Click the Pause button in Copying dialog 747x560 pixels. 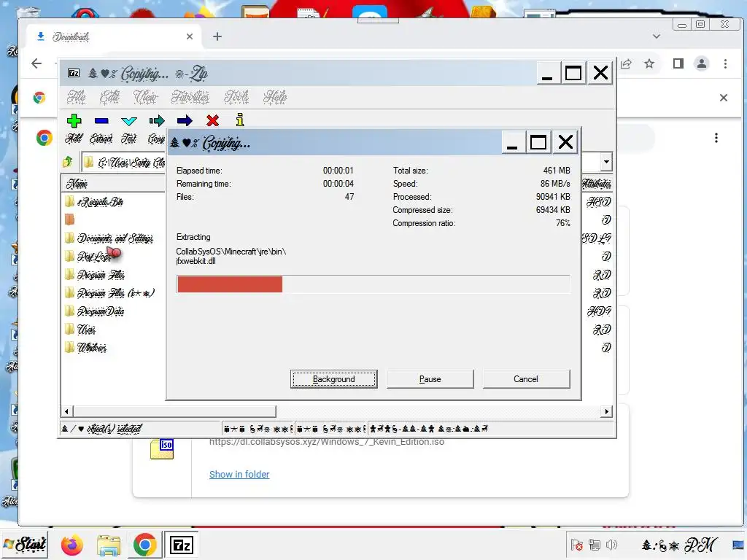click(x=430, y=379)
